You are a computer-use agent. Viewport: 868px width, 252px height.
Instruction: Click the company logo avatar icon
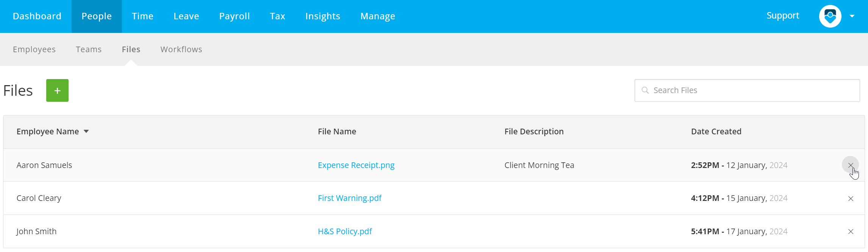[830, 16]
